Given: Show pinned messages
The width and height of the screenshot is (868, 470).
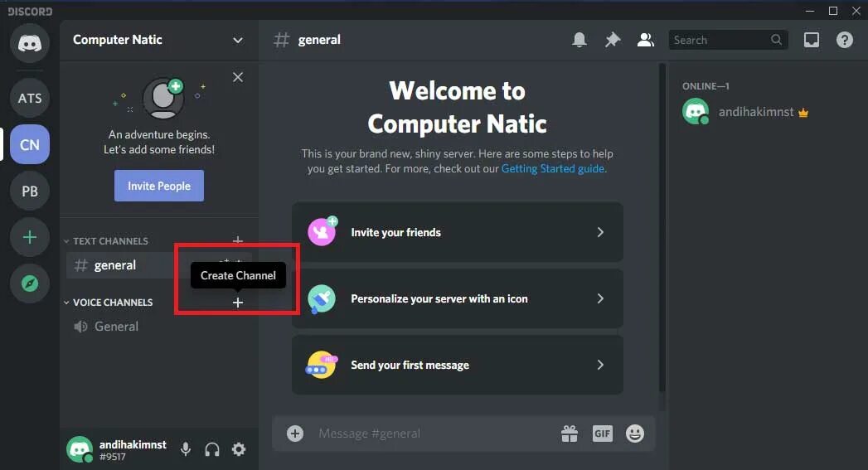Looking at the screenshot, I should tap(613, 40).
